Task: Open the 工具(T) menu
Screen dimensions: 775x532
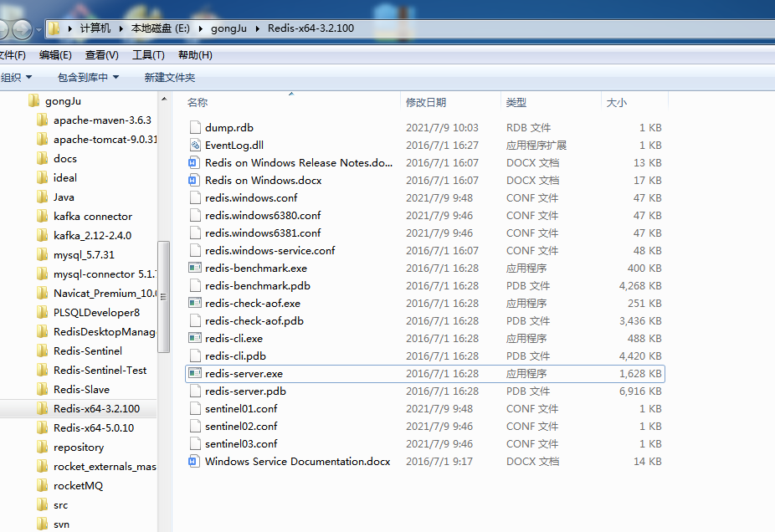Action: 148,55
